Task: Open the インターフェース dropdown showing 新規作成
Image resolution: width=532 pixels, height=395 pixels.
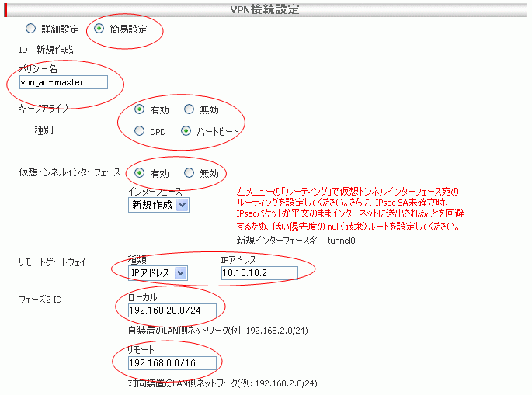Action: pyautogui.click(x=158, y=205)
